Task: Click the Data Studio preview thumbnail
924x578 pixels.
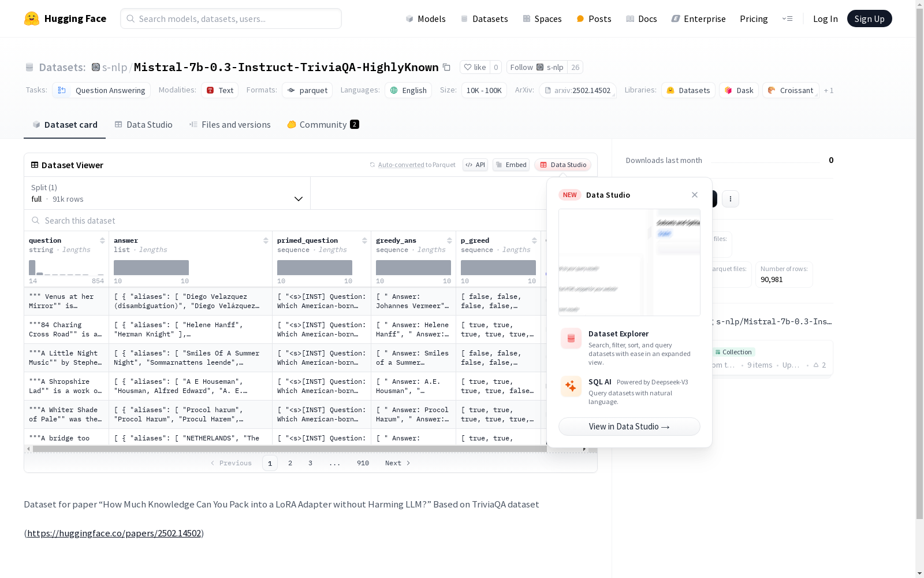Action: [x=629, y=262]
